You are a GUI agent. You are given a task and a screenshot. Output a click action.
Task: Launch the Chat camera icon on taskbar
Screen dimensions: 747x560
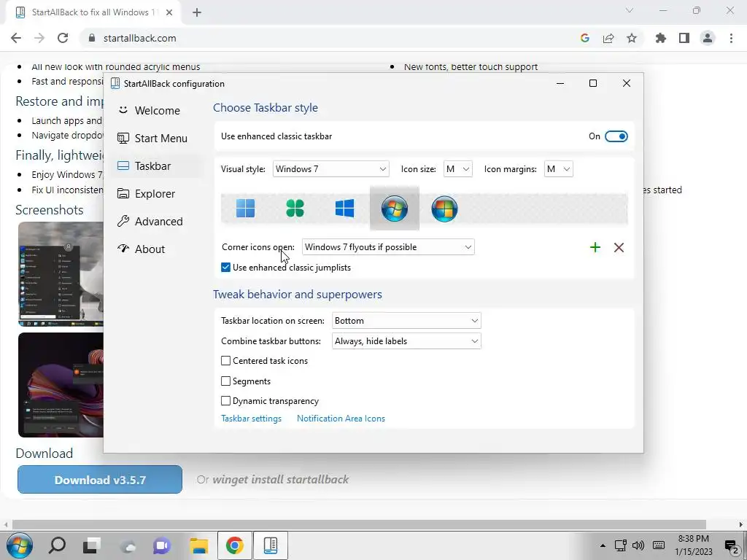point(162,545)
